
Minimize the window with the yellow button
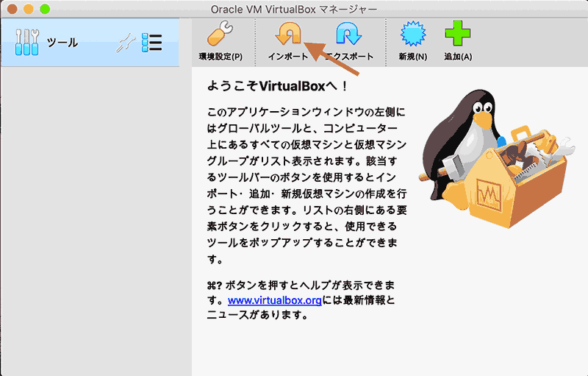pos(29,9)
